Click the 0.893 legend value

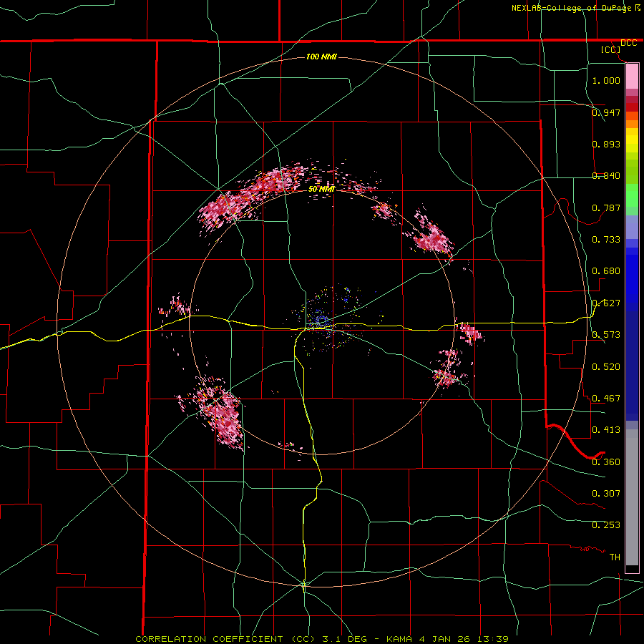(606, 144)
